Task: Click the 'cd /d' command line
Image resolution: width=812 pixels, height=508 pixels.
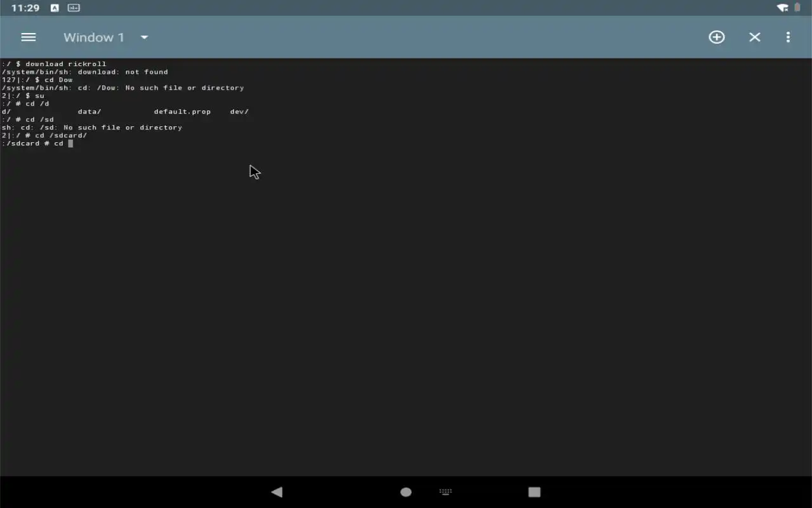Action: click(25, 104)
